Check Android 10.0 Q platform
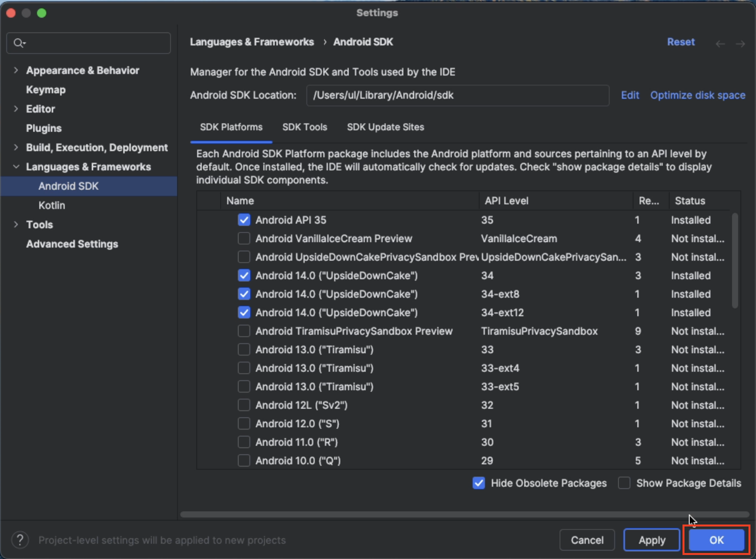This screenshot has width=756, height=559. click(244, 460)
